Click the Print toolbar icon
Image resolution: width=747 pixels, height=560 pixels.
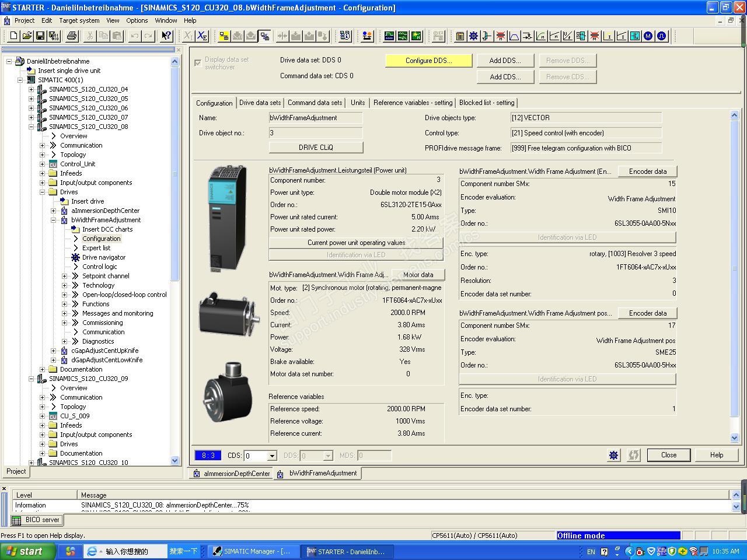pos(72,36)
